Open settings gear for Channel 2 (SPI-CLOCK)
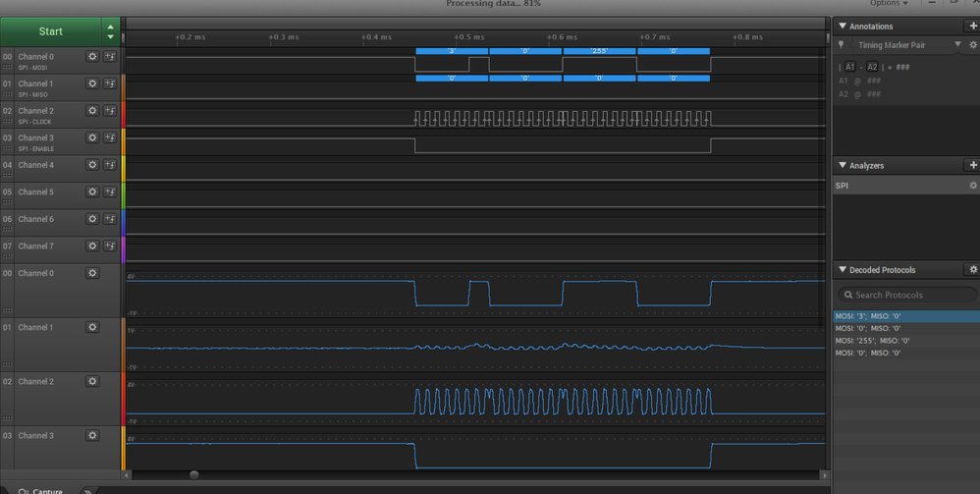The image size is (980, 494). click(92, 111)
